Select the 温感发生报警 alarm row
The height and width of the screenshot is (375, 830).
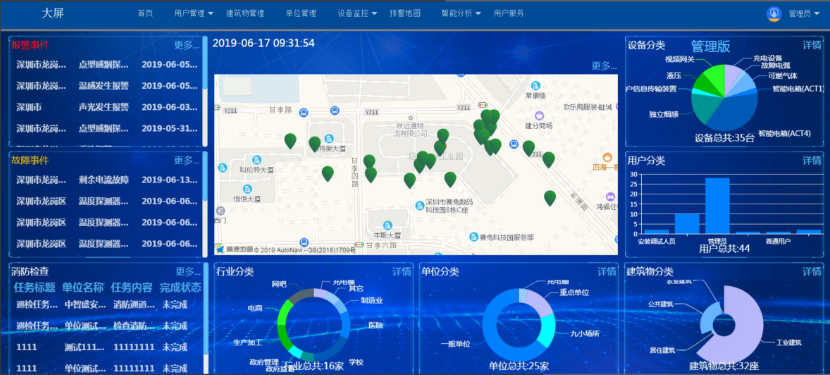pos(107,86)
